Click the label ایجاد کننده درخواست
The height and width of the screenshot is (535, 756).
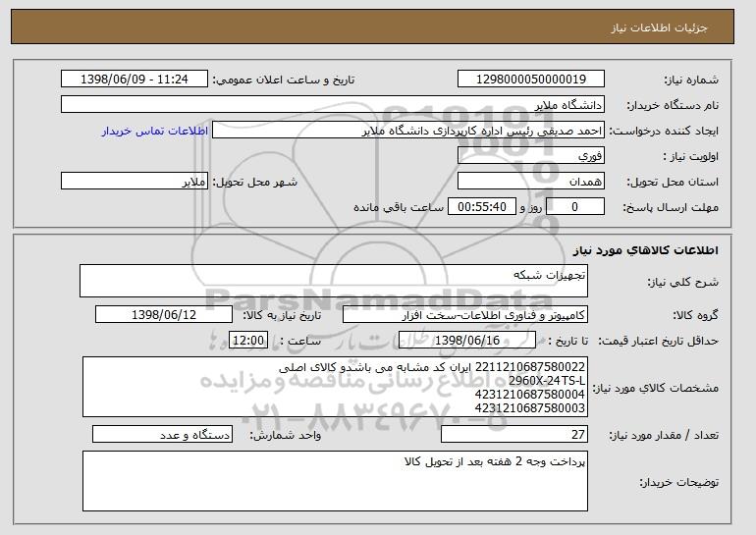click(x=664, y=131)
